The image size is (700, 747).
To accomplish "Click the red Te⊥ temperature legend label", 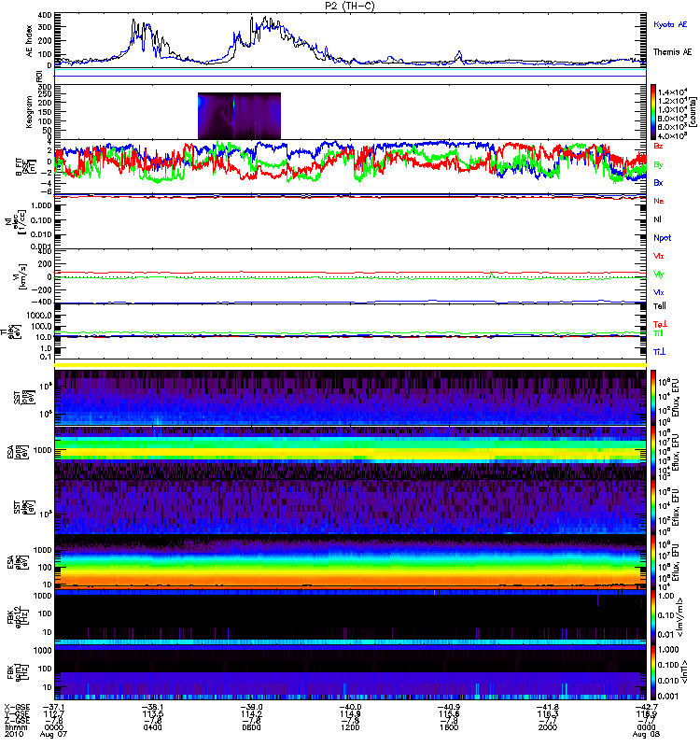I will coord(660,324).
